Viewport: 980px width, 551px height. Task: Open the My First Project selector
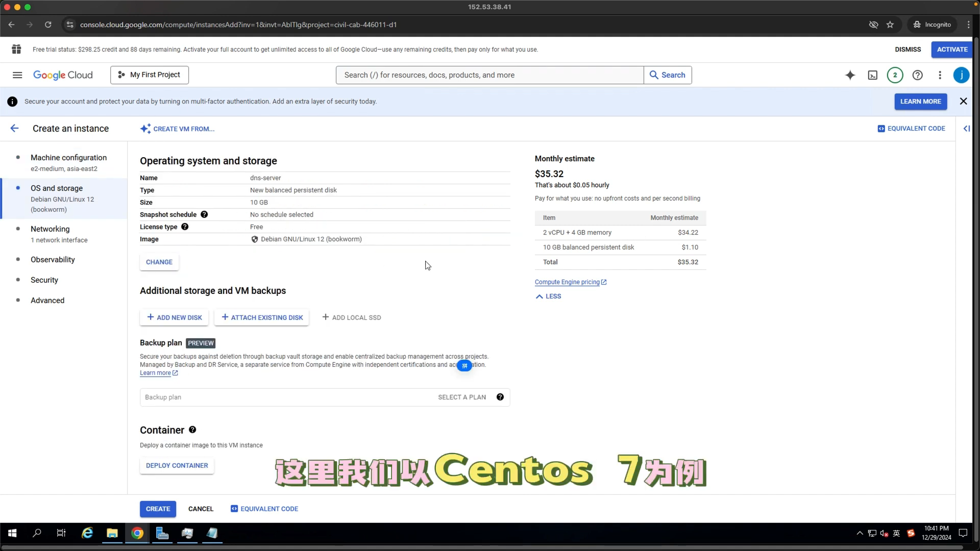click(149, 75)
